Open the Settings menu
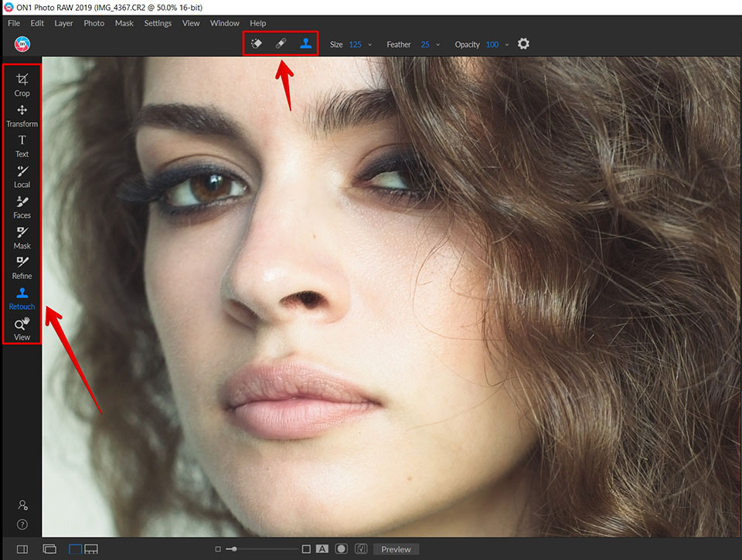Screen dimensions: 742x560 point(158,22)
